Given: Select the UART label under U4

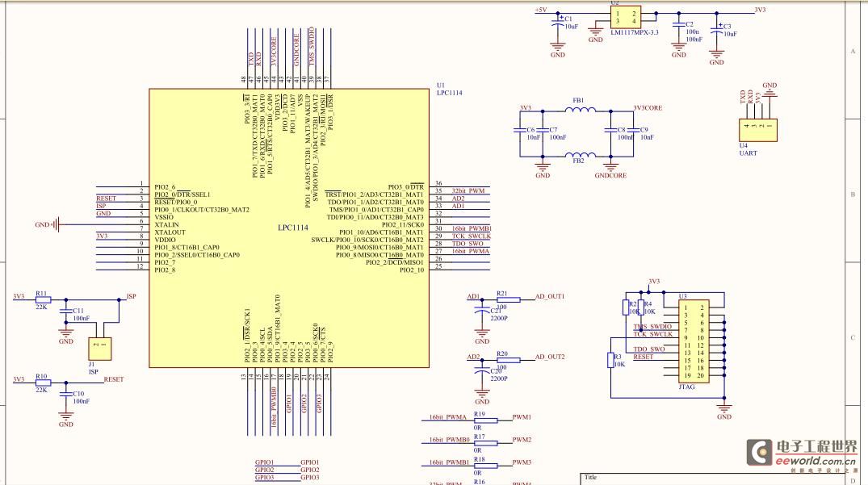Looking at the screenshot, I should click(x=748, y=153).
